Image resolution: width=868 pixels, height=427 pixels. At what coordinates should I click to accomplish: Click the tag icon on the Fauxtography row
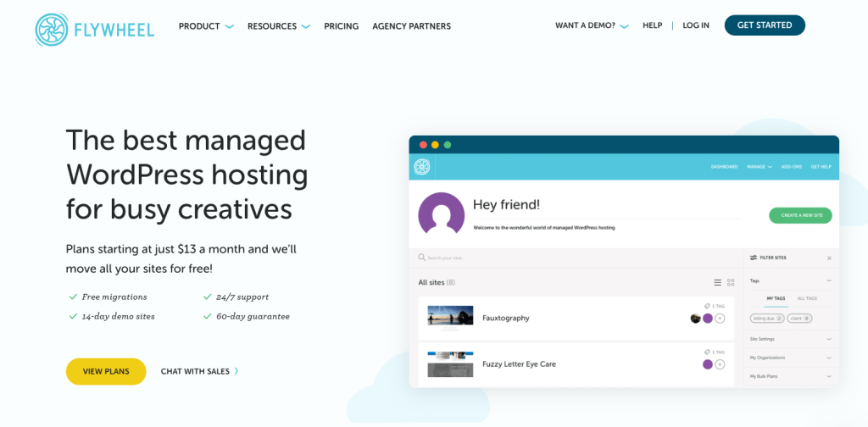point(707,306)
